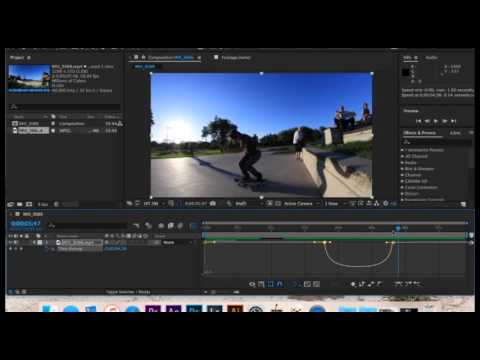Viewport: 480px width, 360px height.
Task: Toggle Hide Shy Layers switch in timeline
Action: pos(161,226)
